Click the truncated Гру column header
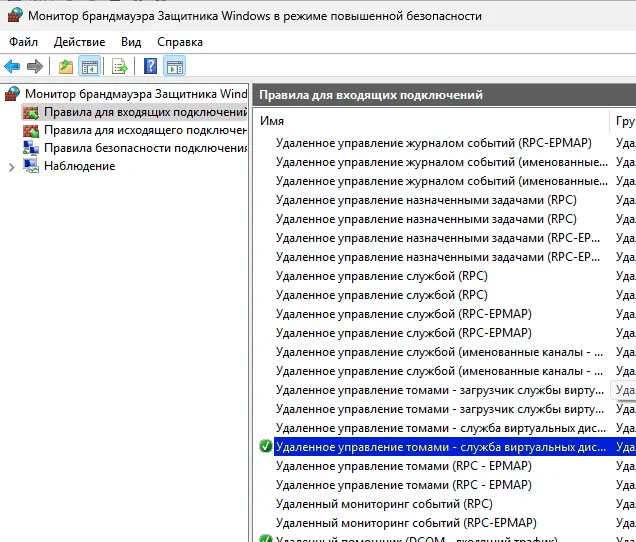636x542 pixels. pos(623,121)
